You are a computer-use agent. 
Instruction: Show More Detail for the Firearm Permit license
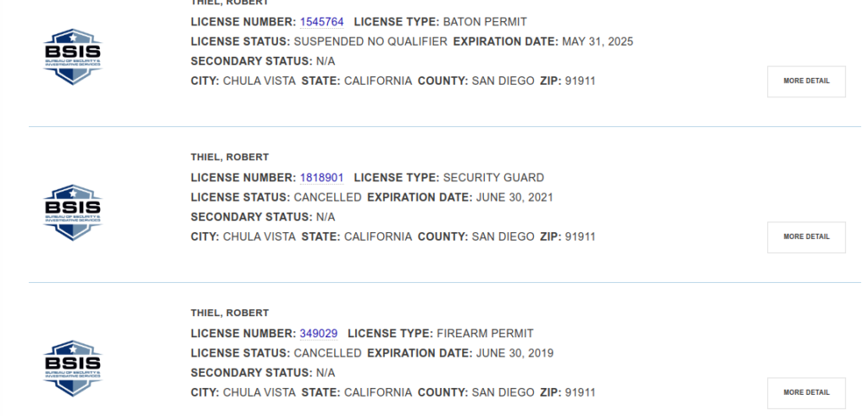(x=806, y=393)
